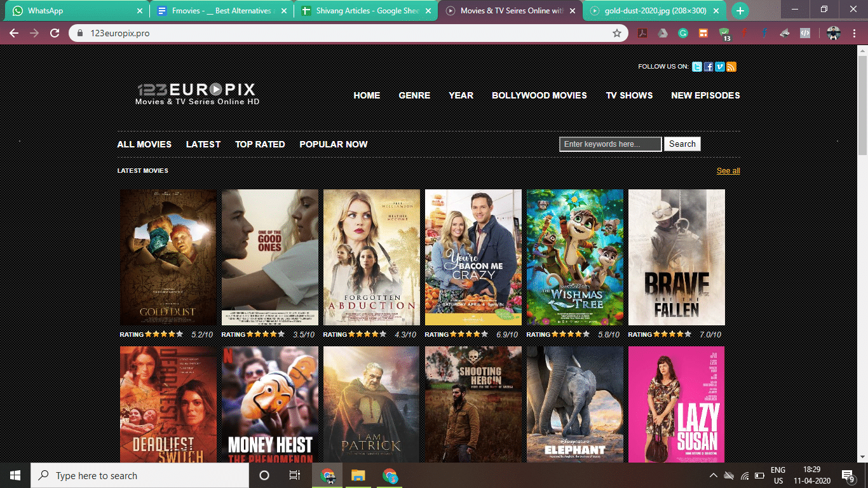Viewport: 868px width, 488px height.
Task: Click the code brackets extension icon
Action: [805, 33]
